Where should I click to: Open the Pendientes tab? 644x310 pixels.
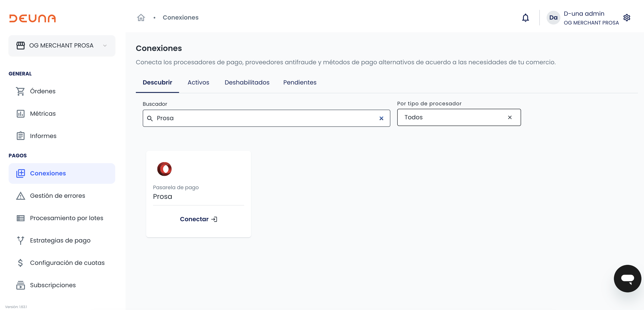[299, 83]
